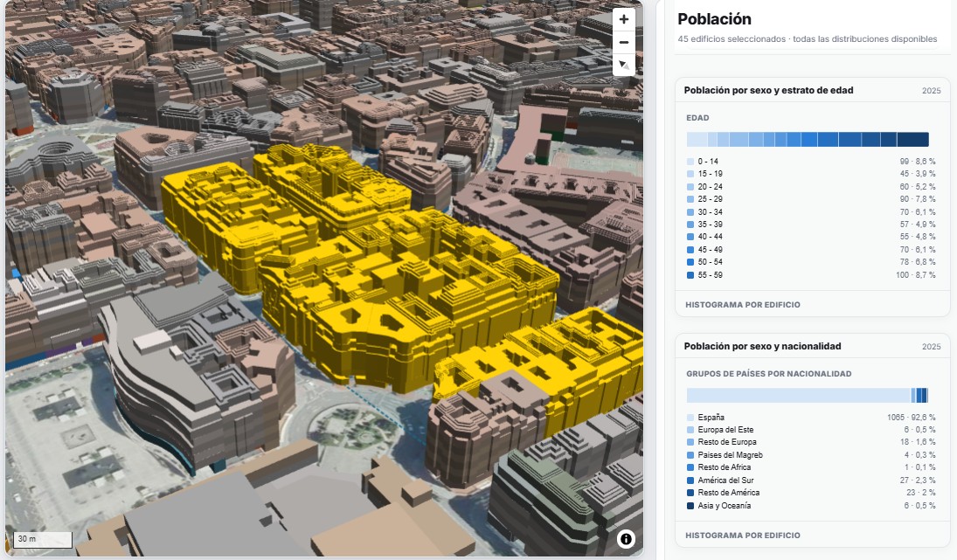The height and width of the screenshot is (560, 957).
Task: Click the value '99 · 8,6 %'
Action: pos(918,162)
